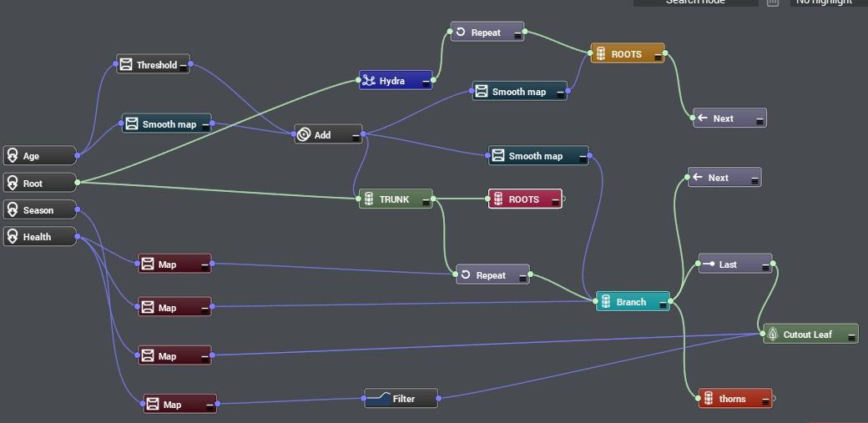Click the Health node's output port

point(77,236)
